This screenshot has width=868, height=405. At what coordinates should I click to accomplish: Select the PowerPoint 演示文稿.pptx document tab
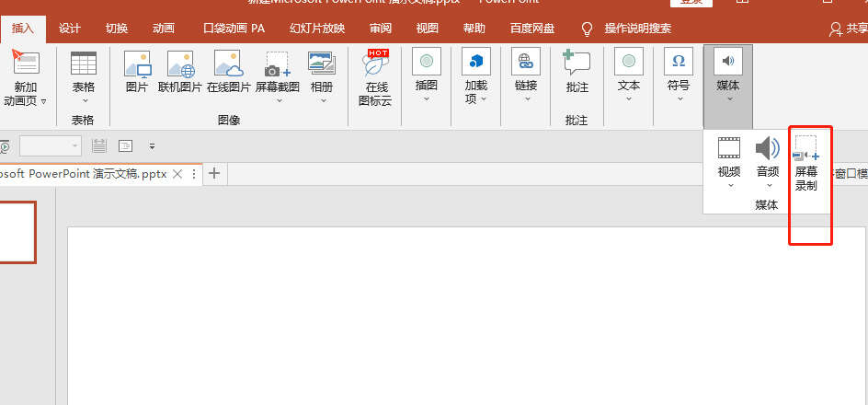83,174
